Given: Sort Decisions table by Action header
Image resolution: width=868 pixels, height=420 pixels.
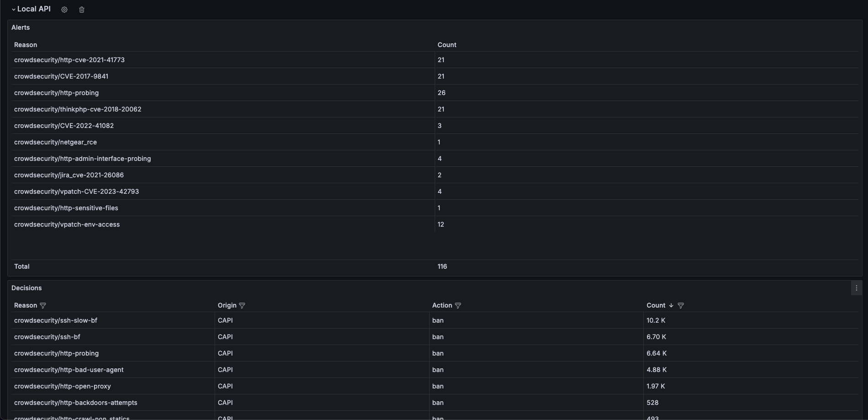Looking at the screenshot, I should coord(442,305).
